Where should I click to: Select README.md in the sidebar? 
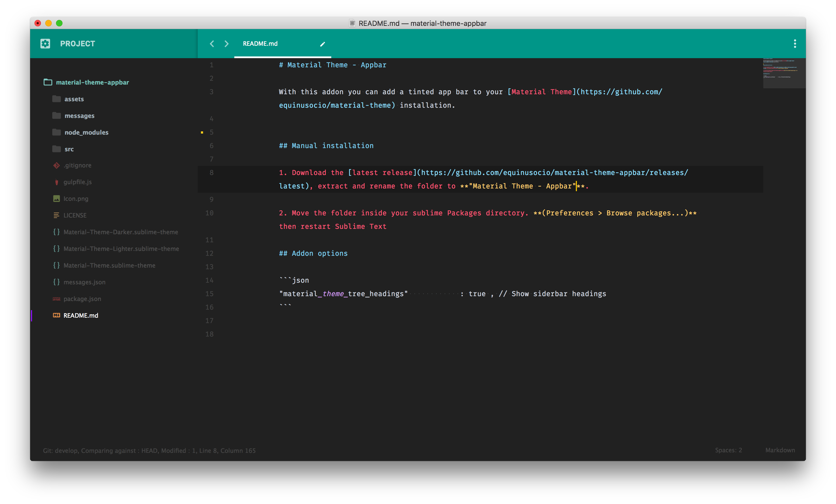[81, 315]
